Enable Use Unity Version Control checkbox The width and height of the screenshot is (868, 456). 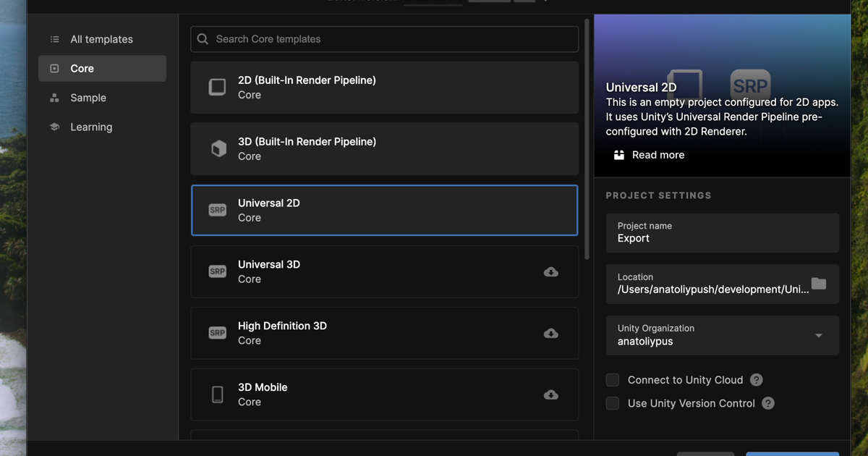pos(613,403)
